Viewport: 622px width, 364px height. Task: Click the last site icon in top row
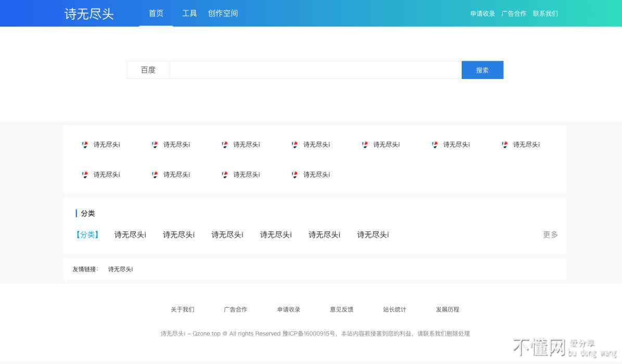pos(505,145)
